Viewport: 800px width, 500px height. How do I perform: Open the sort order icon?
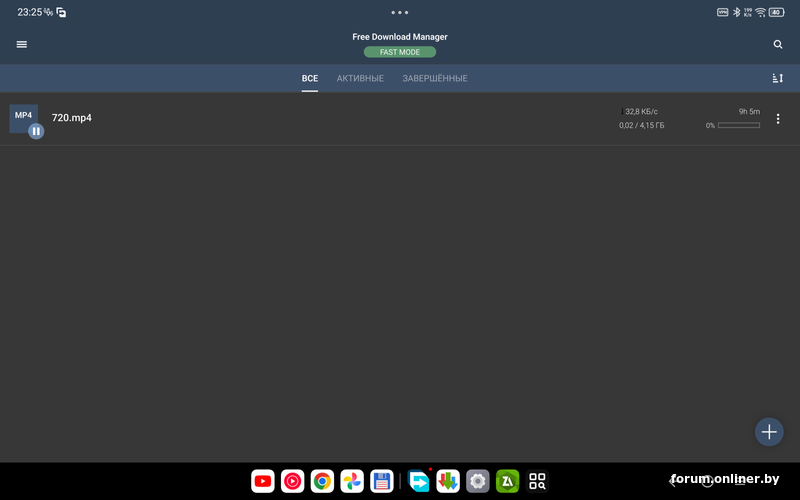point(778,78)
